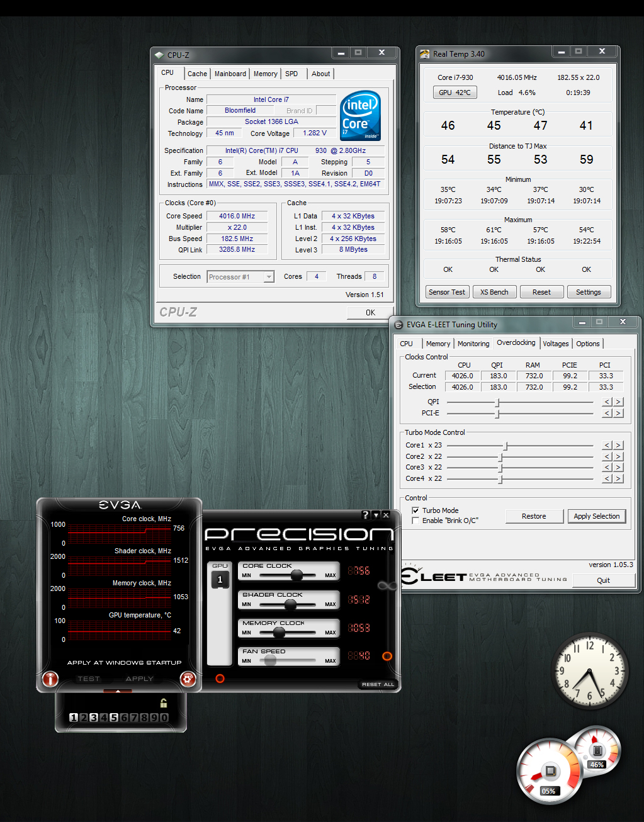Run Sensor Test in Real Temp
This screenshot has height=822, width=644.
point(447,292)
